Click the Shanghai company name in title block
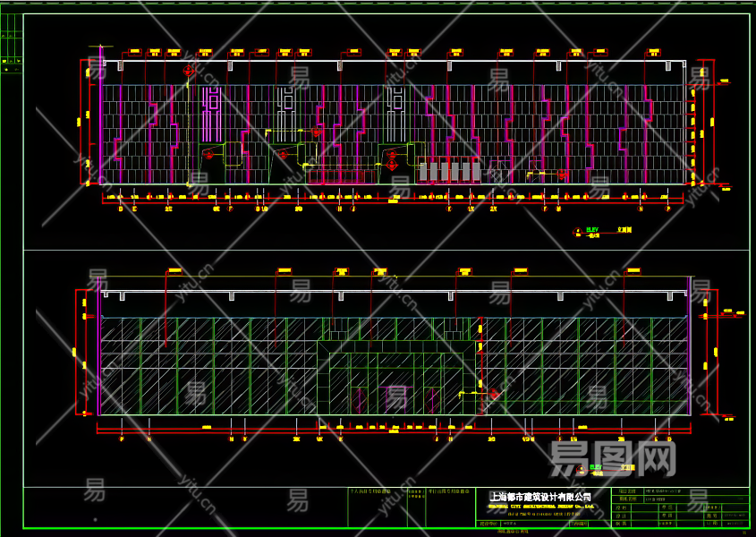 (539, 497)
